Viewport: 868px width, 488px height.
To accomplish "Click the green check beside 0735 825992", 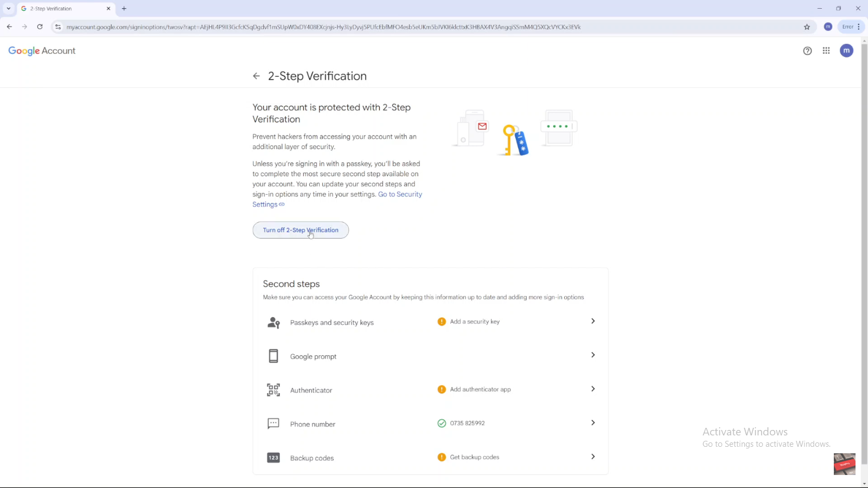I will pos(442,423).
